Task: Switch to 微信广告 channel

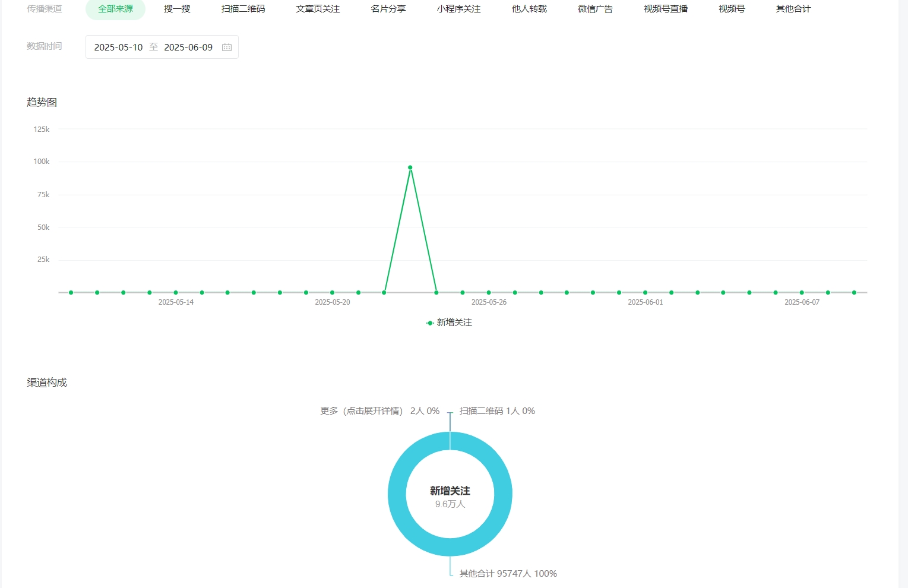Action: point(595,9)
